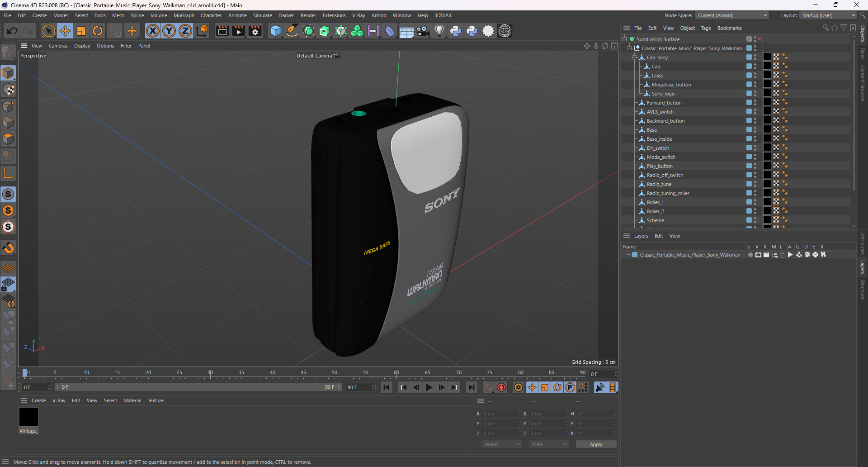868x467 pixels.
Task: Open the Scale mode dropdown
Action: pyautogui.click(x=549, y=444)
